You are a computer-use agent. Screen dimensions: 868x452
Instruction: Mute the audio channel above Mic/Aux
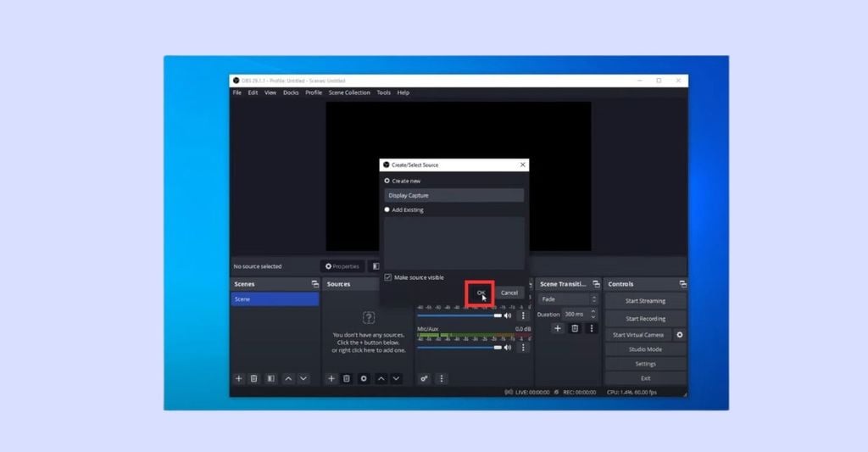pos(508,315)
